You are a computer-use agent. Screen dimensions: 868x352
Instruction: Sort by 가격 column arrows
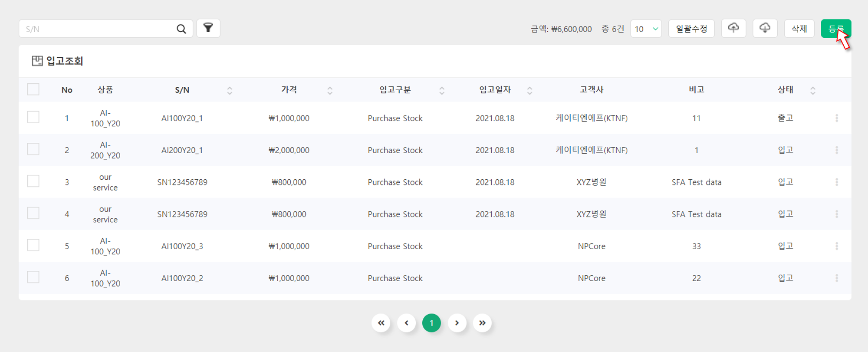[330, 90]
